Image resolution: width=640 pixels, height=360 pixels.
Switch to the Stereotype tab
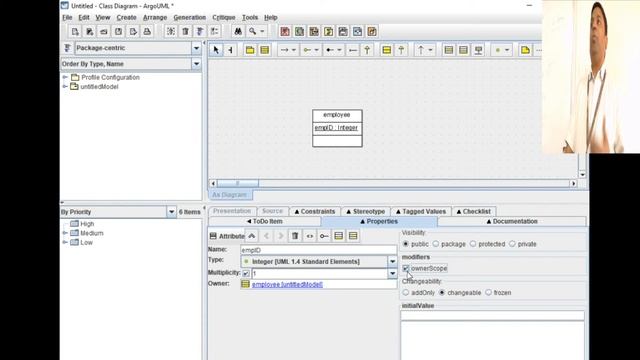(366, 211)
